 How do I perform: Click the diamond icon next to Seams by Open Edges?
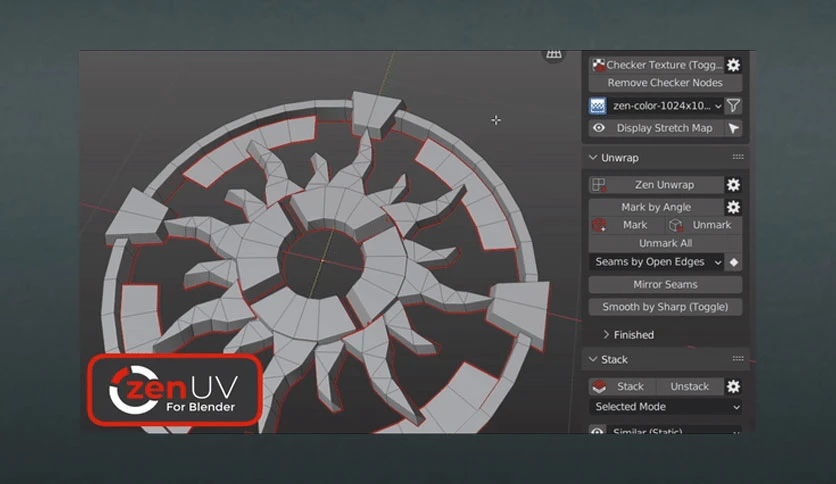pos(734,262)
